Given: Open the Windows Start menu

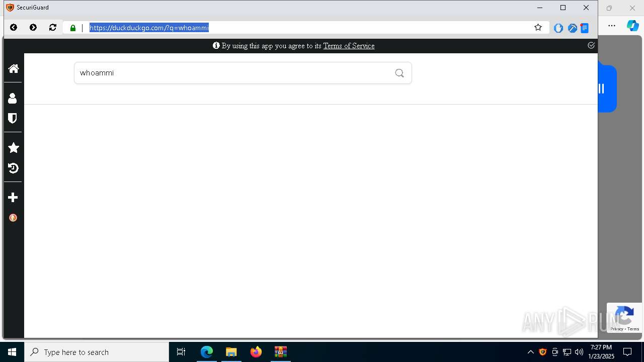Looking at the screenshot, I should pyautogui.click(x=12, y=352).
